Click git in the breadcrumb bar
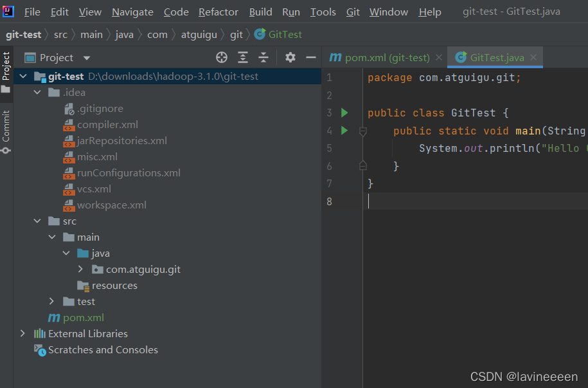 (236, 35)
